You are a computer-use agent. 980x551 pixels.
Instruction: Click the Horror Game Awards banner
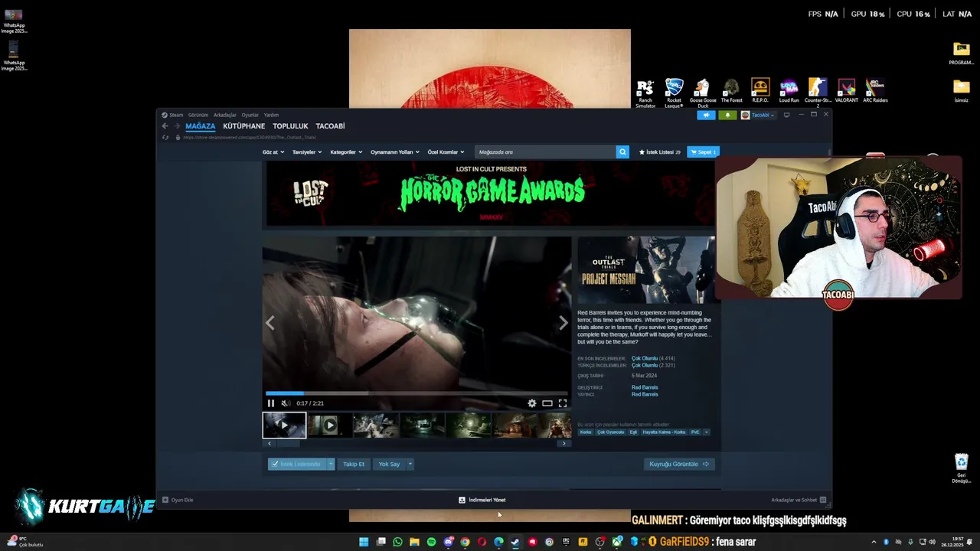491,194
